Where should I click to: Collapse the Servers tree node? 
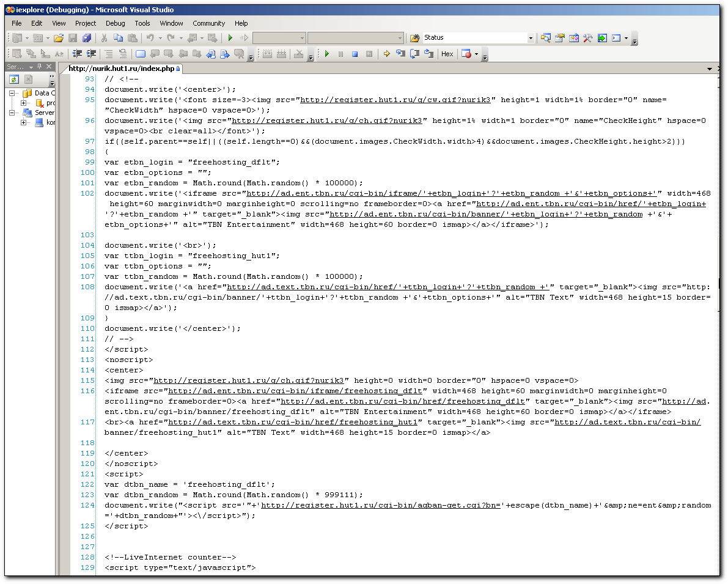(x=12, y=113)
